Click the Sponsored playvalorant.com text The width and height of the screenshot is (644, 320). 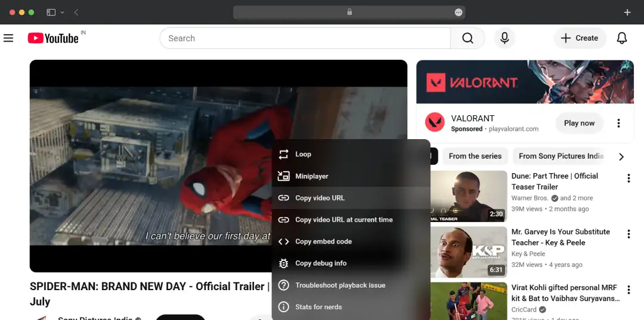pyautogui.click(x=494, y=129)
